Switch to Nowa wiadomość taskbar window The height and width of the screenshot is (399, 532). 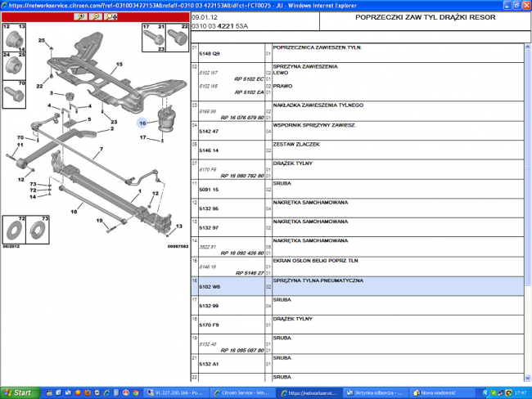click(441, 393)
